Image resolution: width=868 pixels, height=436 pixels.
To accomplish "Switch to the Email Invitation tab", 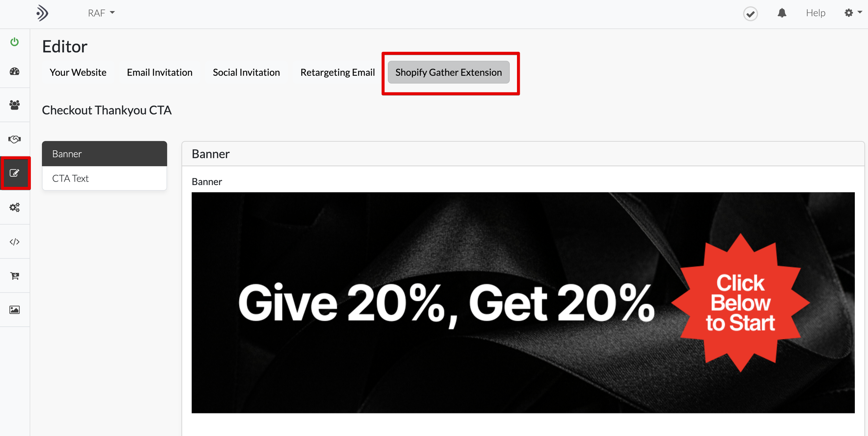I will click(x=160, y=72).
